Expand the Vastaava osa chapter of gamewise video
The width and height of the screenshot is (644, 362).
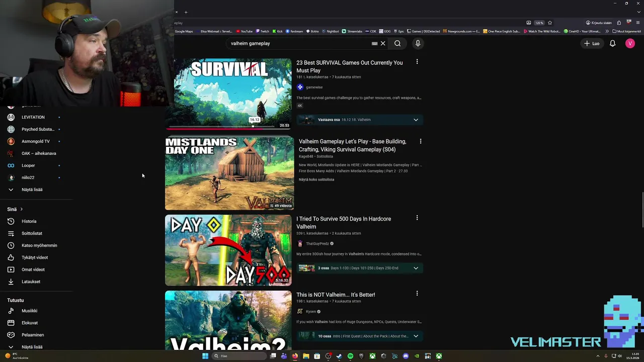[x=416, y=120]
